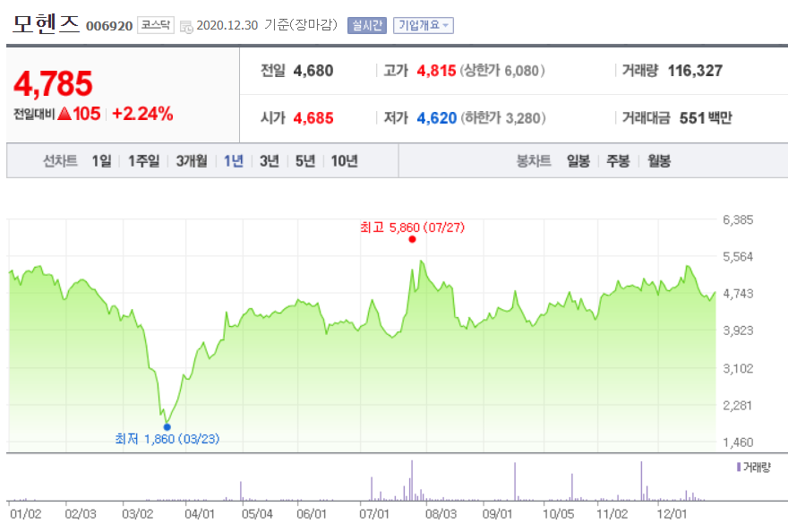Open the 일봉 daily candle chart

coord(578,161)
